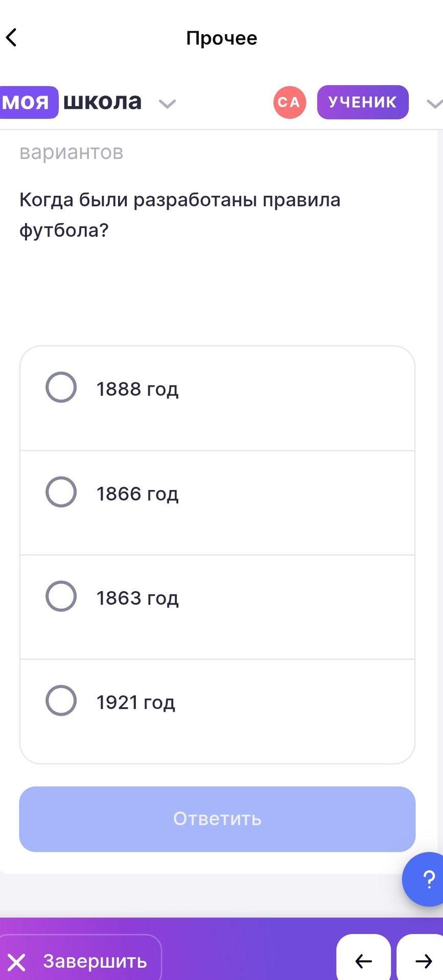Go to previous question with left arrow
The height and width of the screenshot is (980, 443).
363,961
